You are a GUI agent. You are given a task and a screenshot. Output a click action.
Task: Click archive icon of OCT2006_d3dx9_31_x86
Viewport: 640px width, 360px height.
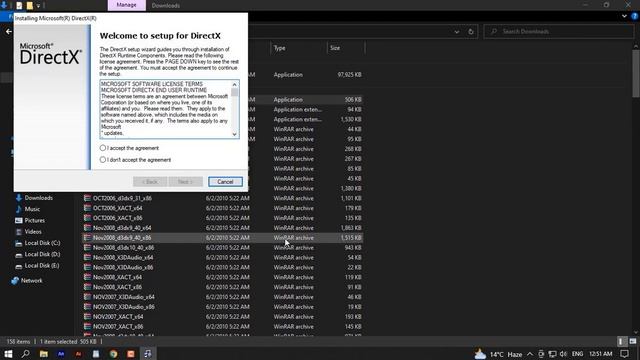coord(87,198)
